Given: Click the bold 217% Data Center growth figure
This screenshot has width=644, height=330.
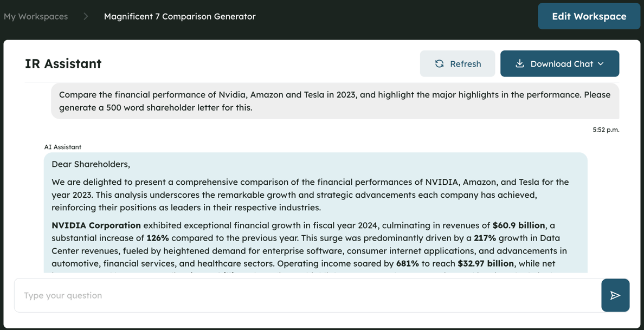Looking at the screenshot, I should [x=483, y=238].
